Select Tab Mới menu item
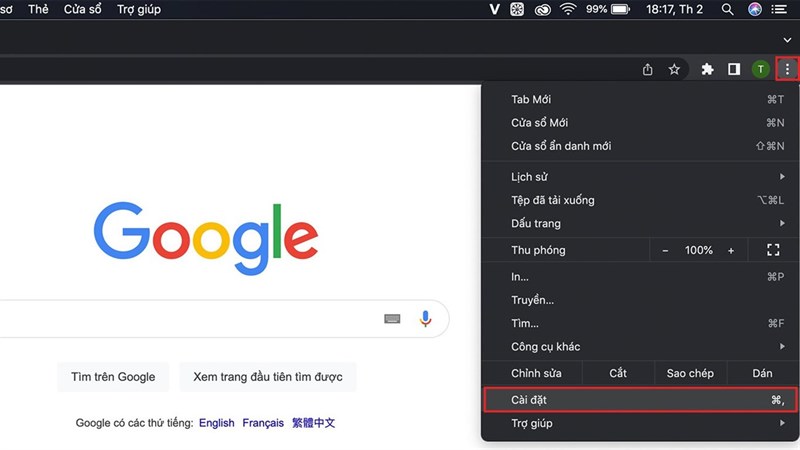This screenshot has height=450, width=800. [640, 99]
